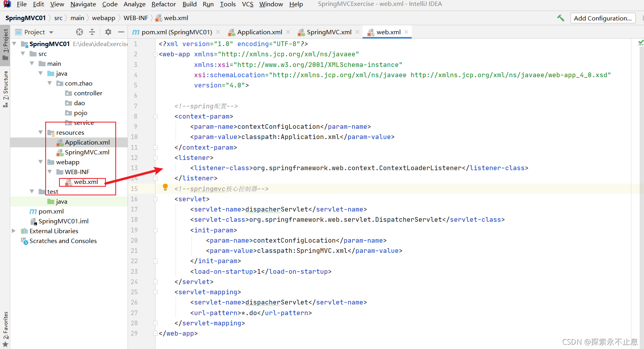Screen dimensions: 644x349
Task: Fold the context-param block at line 8
Action: coord(155,117)
